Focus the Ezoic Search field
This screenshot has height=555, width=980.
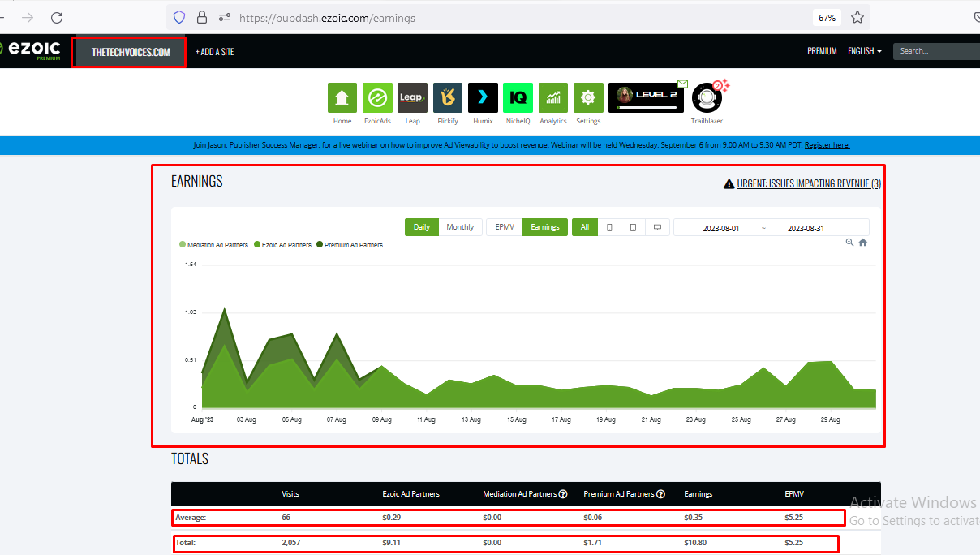(x=936, y=51)
